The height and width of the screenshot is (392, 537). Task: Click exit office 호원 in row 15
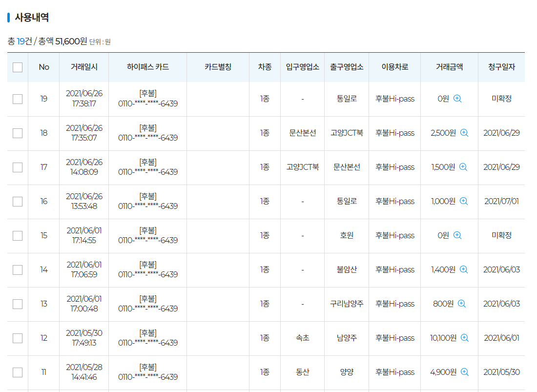tap(347, 236)
